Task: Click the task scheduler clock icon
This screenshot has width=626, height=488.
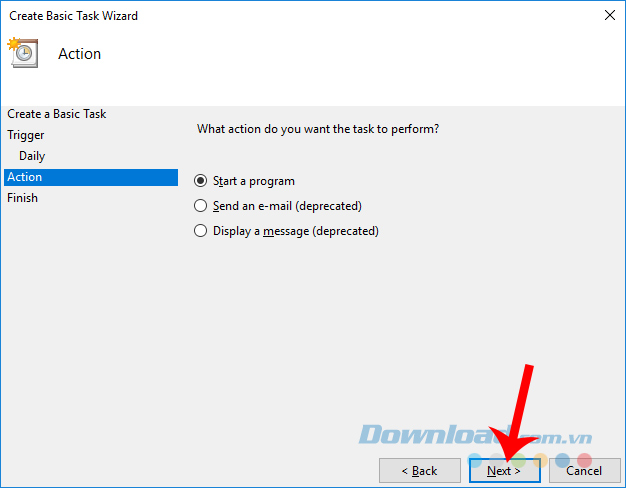Action: tap(23, 53)
